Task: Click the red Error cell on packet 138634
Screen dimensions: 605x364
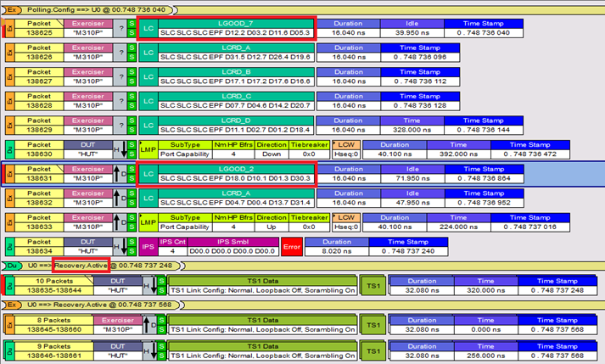Action: [292, 247]
